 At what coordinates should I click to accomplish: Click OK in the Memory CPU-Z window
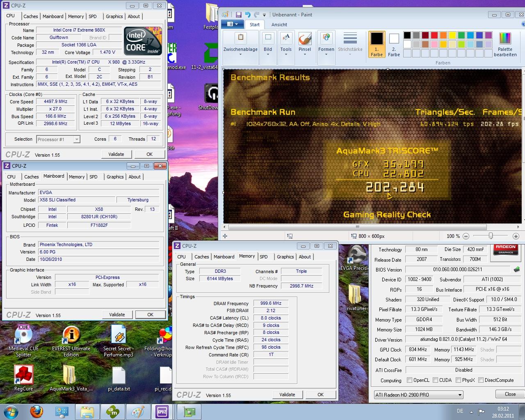pos(320,395)
